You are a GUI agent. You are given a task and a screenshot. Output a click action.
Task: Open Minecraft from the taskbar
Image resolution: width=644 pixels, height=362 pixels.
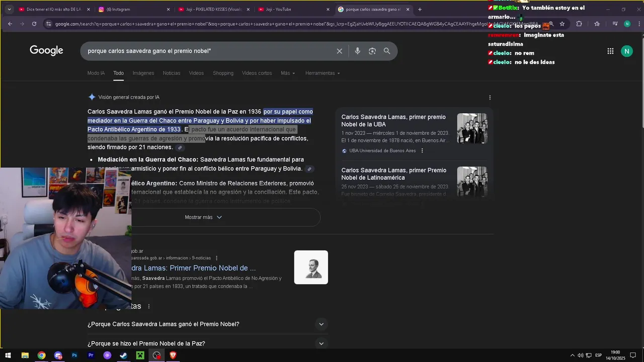pos(140,355)
